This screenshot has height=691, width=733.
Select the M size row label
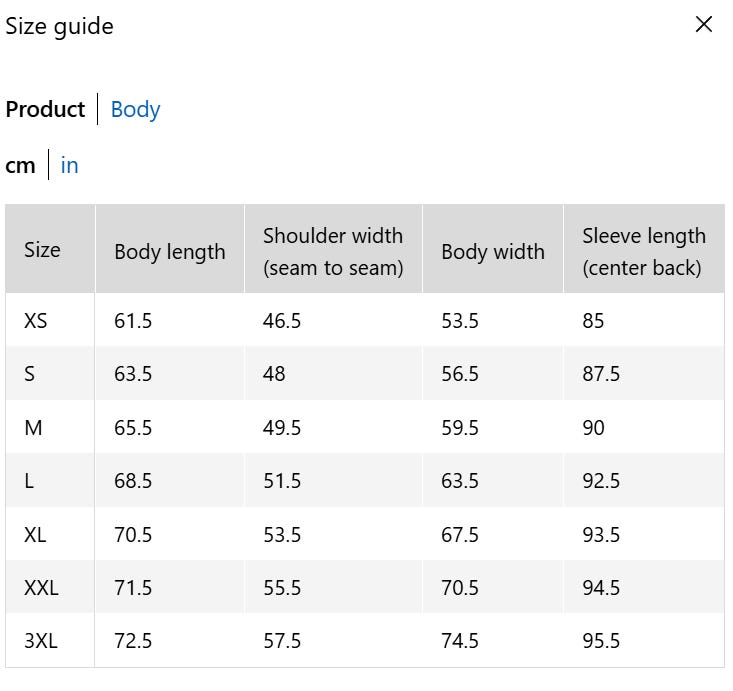[33, 428]
